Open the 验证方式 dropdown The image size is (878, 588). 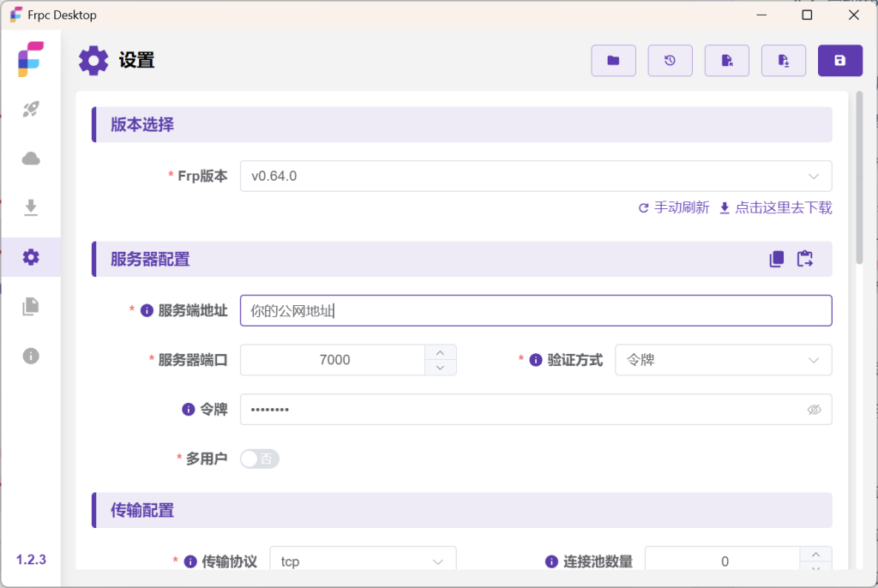coord(723,360)
